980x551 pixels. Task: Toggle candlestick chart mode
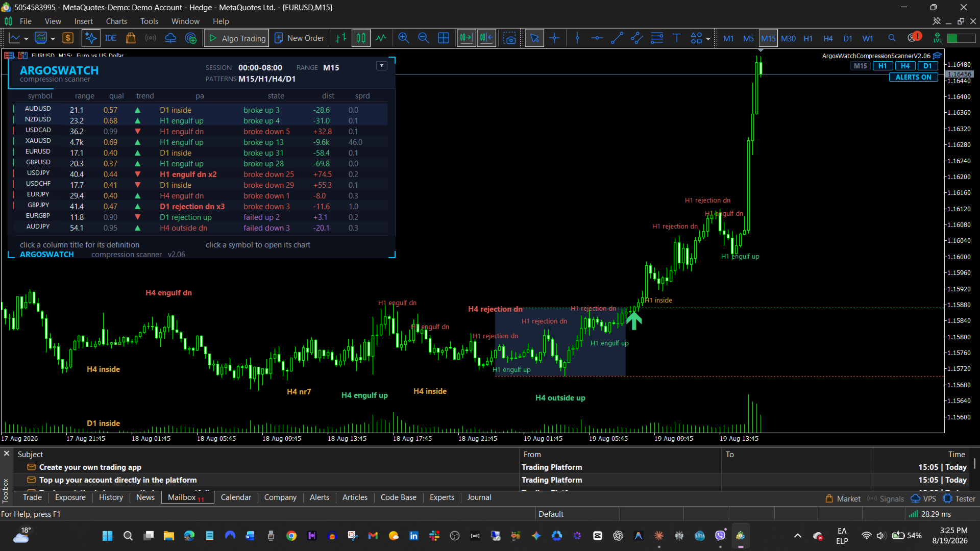pos(361,38)
